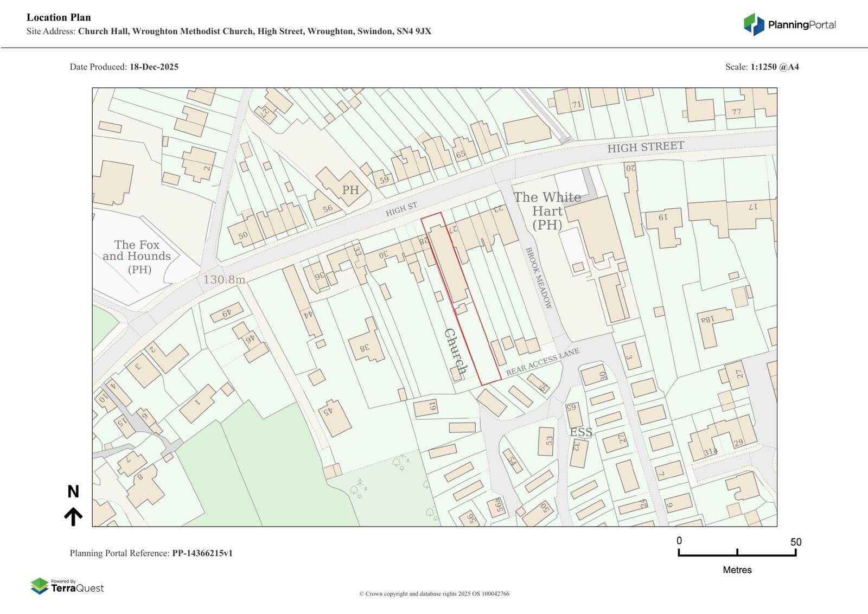Viewport: 868px width, 614px height.
Task: Click the Scale 1:1250 @A4 text
Action: tap(762, 67)
